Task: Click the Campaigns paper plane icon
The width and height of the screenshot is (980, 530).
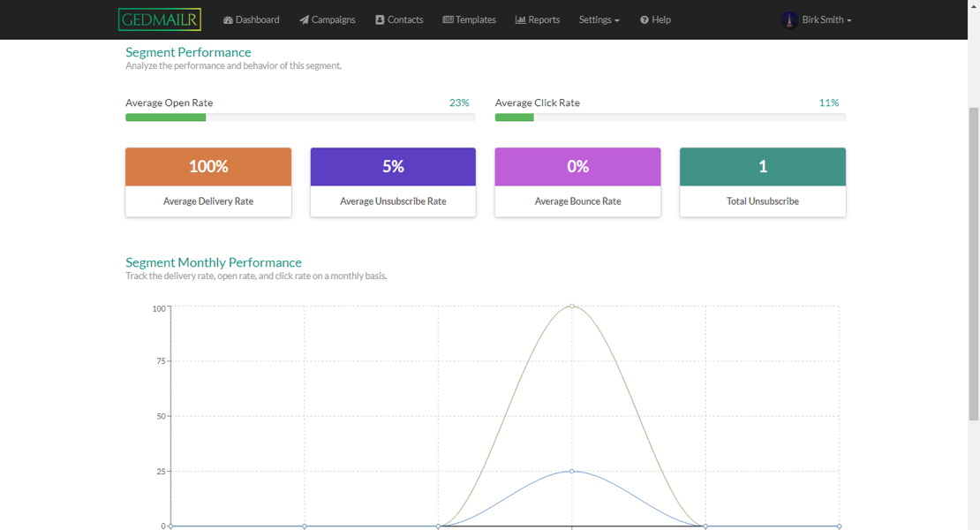Action: pos(304,19)
